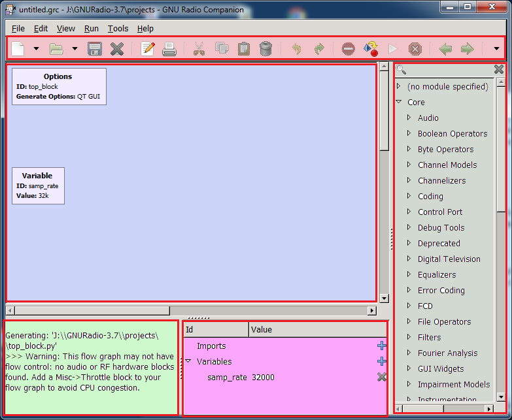Open block properties with pencil-note icon
512x420 pixels.
(148, 48)
